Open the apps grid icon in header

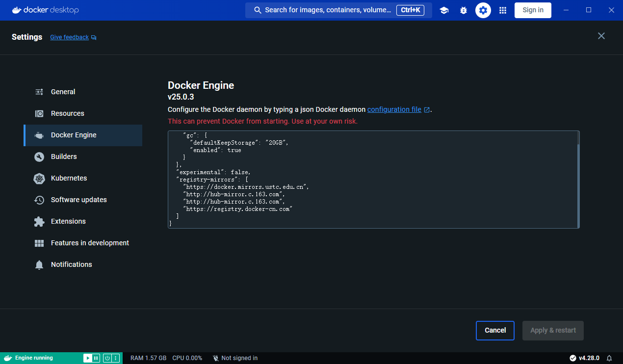pos(503,10)
